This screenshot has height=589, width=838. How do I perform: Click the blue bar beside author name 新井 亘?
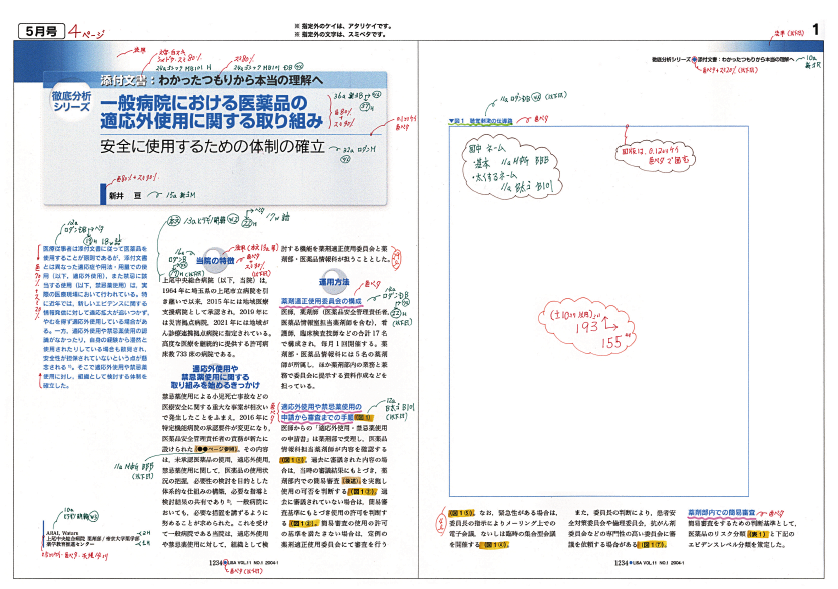click(102, 191)
